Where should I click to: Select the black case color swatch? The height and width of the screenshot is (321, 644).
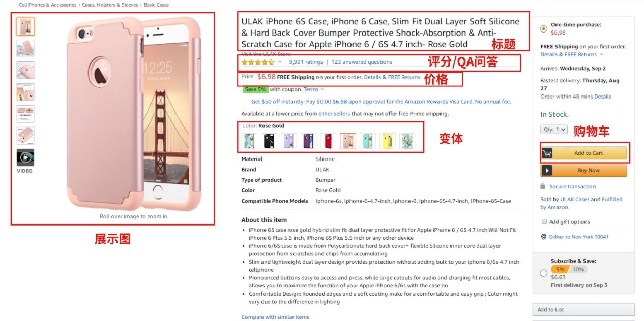(269, 141)
